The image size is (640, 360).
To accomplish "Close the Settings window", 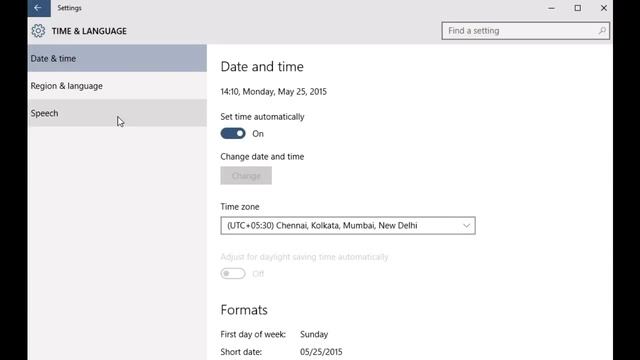I will (x=604, y=8).
